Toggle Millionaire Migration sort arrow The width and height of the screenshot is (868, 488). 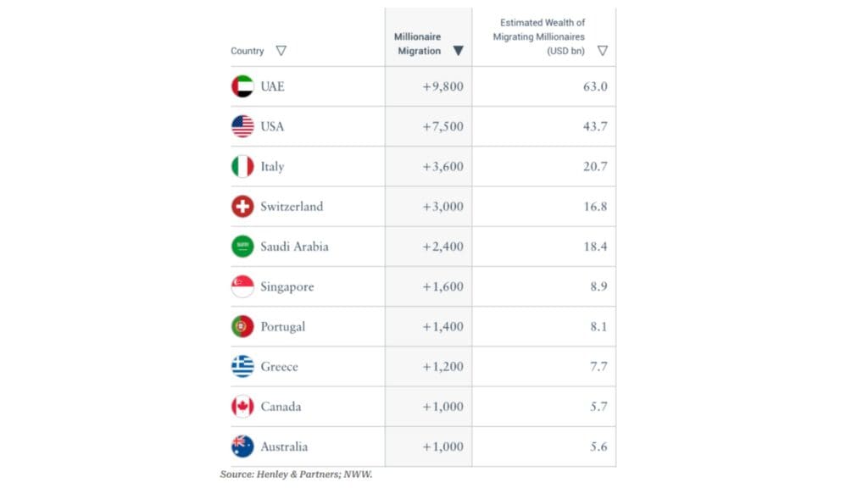coord(458,50)
